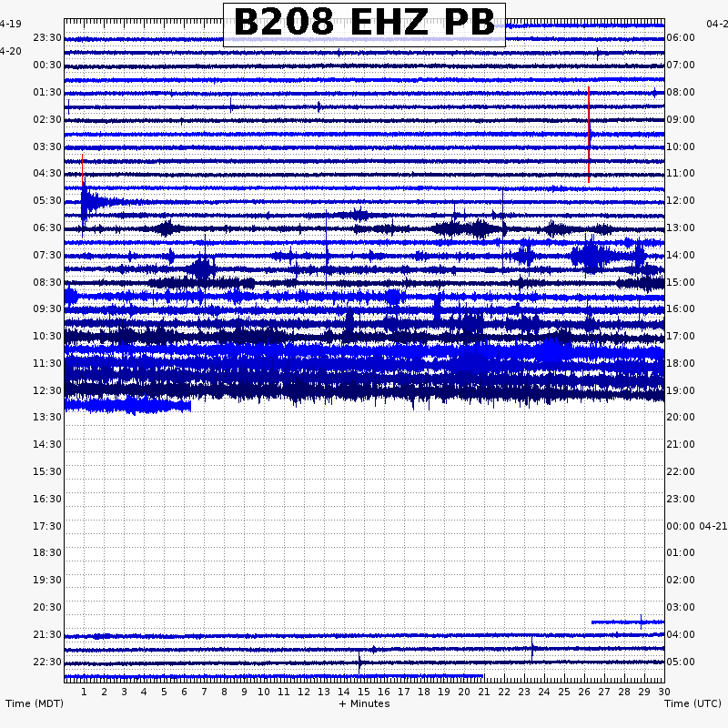728x728 pixels.
Task: Select the 23:30 MDT time label
Action: 47,37
